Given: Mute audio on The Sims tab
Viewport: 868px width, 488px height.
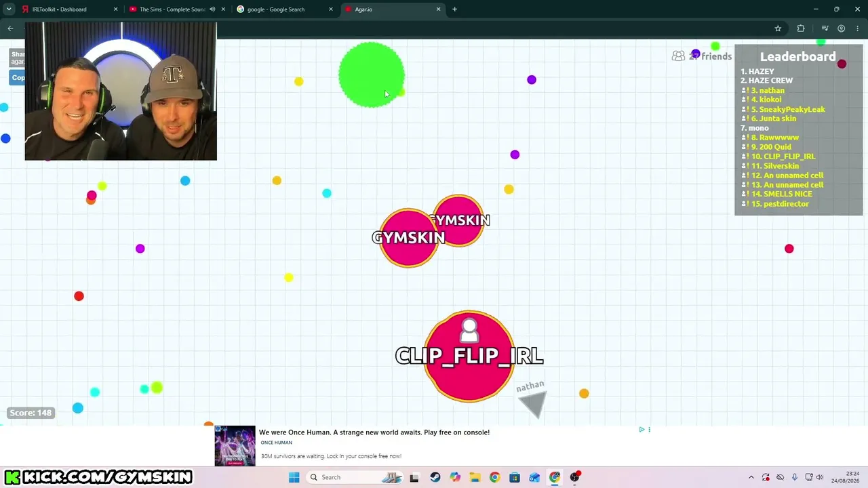Looking at the screenshot, I should [x=212, y=9].
